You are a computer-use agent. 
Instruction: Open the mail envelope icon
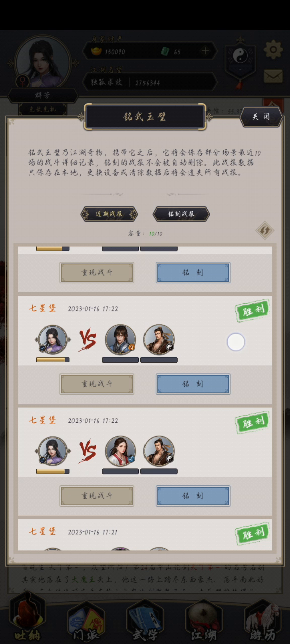[x=273, y=76]
